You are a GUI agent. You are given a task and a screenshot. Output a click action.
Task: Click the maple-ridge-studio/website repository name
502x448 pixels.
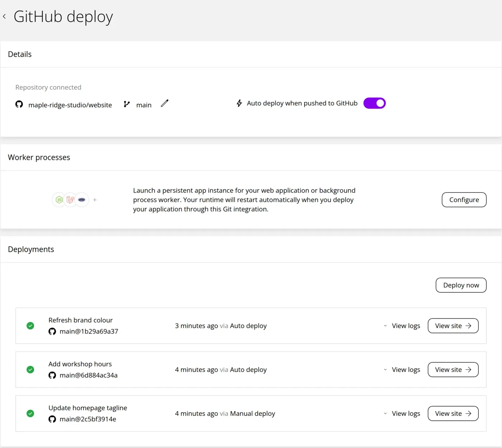pos(70,105)
